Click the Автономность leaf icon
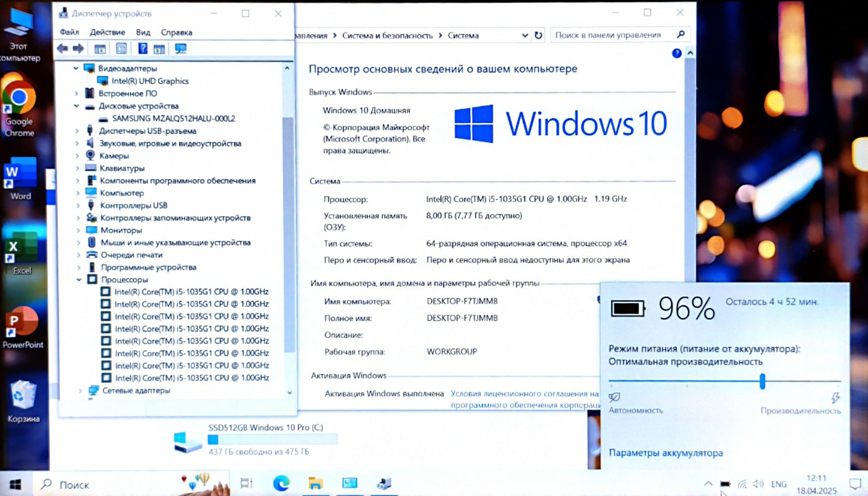The width and height of the screenshot is (868, 496). click(614, 397)
